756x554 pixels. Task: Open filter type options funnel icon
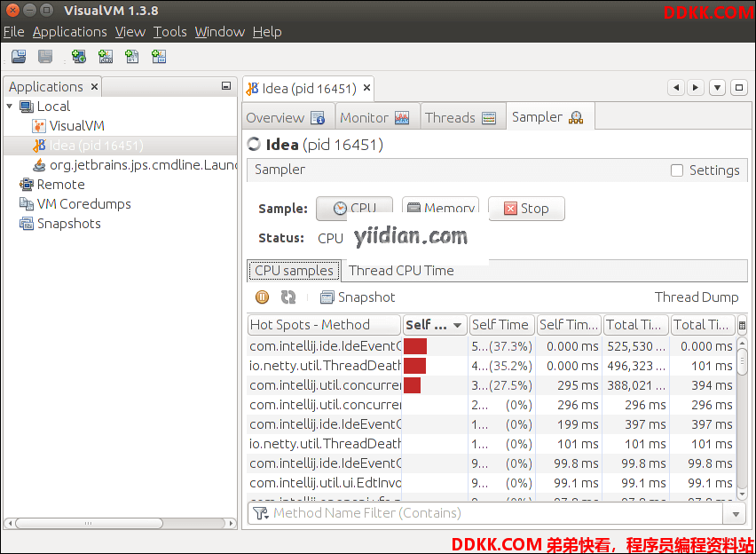[260, 513]
